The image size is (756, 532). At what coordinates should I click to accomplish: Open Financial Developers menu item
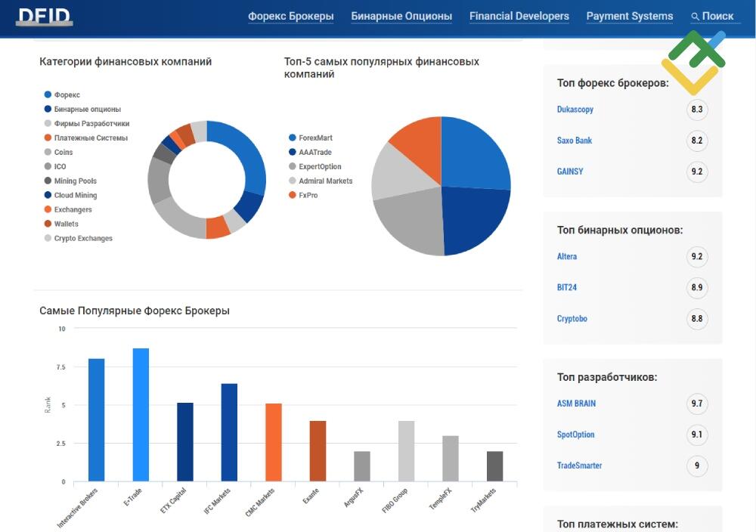coord(519,16)
